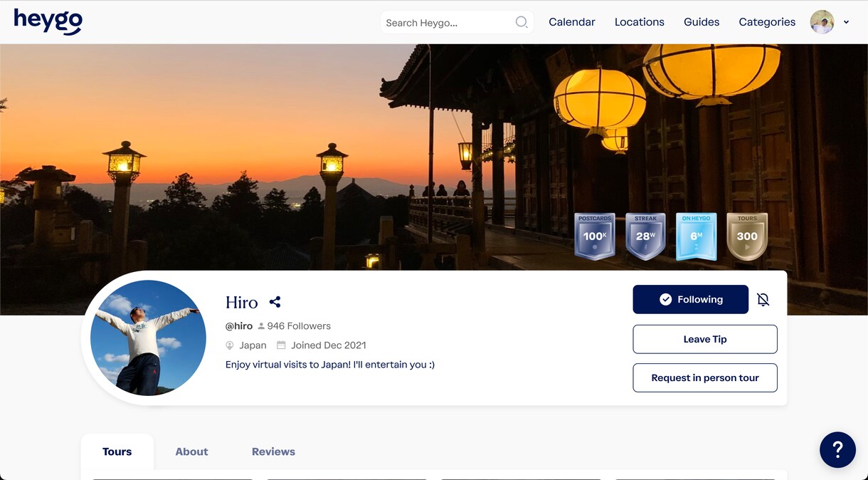Open the Calendar menu
This screenshot has height=480, width=868.
[572, 22]
